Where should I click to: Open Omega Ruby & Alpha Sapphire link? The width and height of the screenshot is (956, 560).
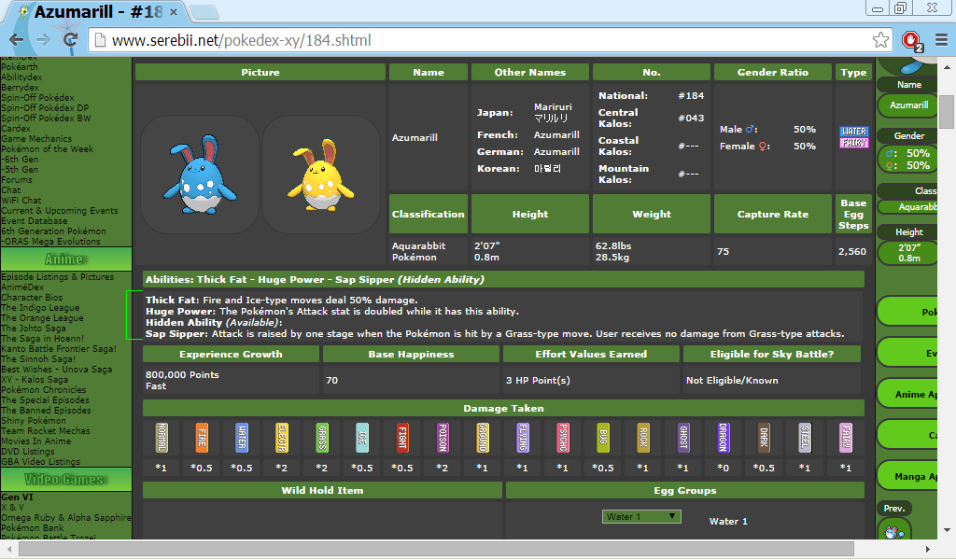click(66, 517)
